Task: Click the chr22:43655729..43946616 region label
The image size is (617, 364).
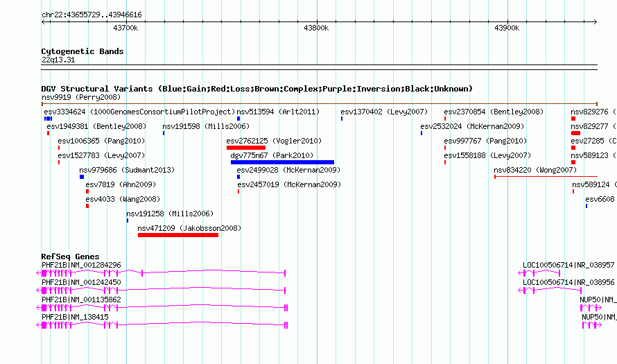Action: 92,15
